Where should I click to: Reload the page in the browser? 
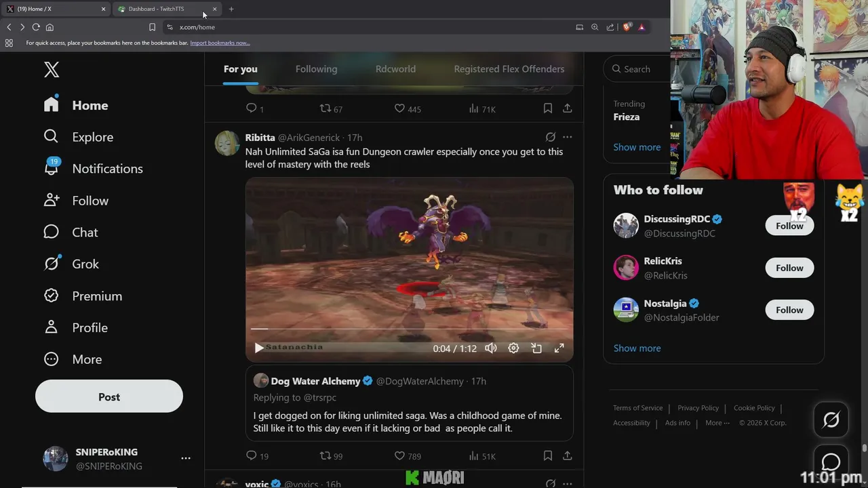click(36, 27)
